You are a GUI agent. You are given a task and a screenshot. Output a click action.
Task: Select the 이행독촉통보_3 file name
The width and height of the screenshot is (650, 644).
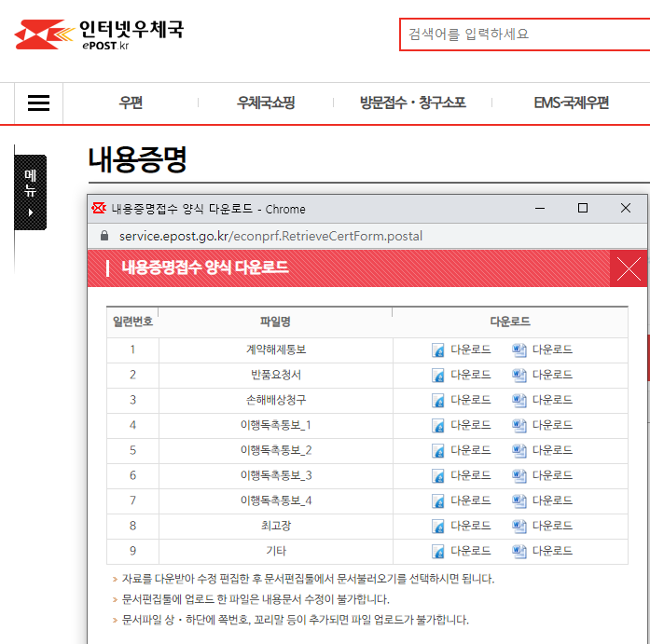click(x=276, y=476)
